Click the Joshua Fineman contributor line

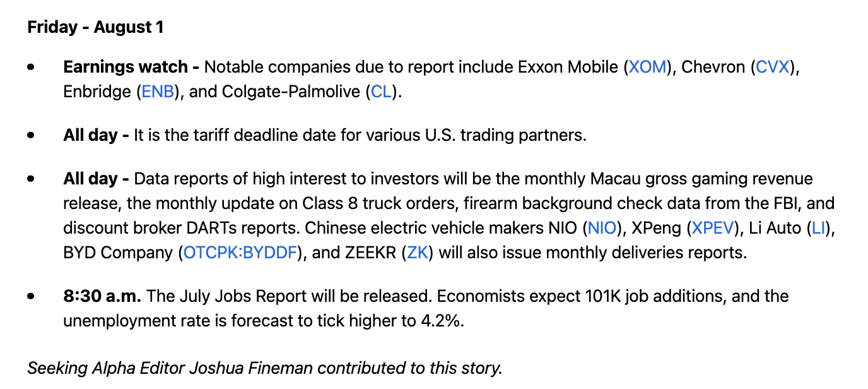coord(265,368)
